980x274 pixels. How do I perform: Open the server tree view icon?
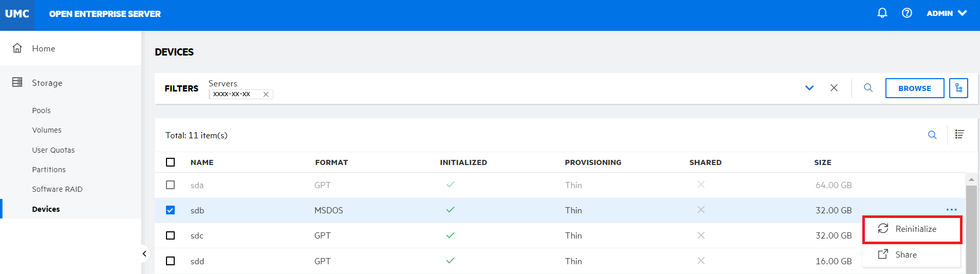(958, 88)
